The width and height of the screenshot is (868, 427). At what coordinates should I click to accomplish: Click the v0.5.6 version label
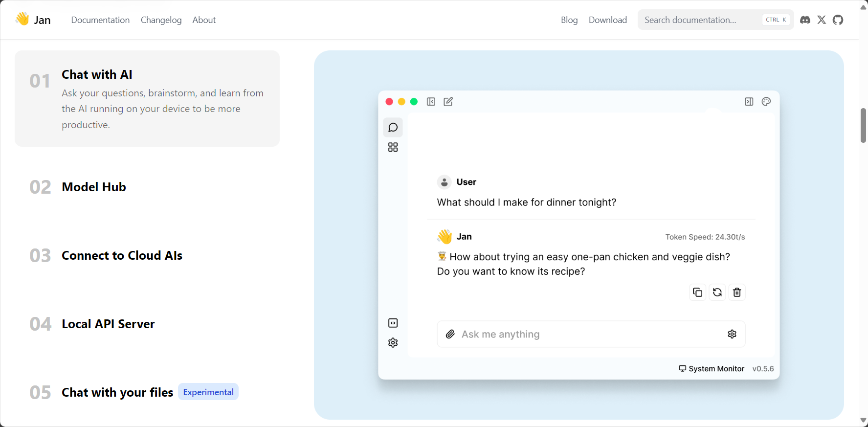(x=763, y=369)
